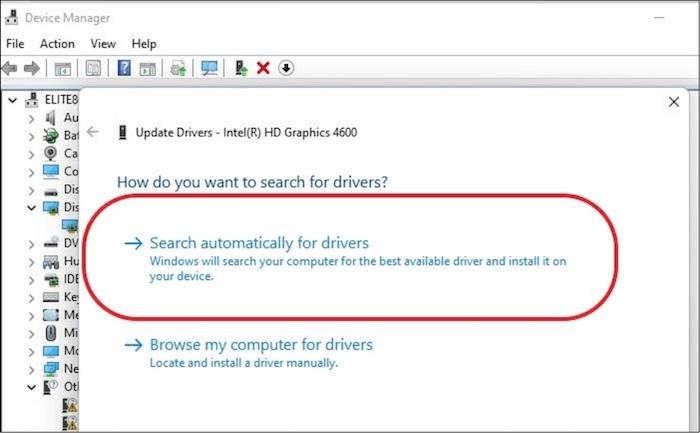
Task: Select the webcam icon for Cameras
Action: 50,153
